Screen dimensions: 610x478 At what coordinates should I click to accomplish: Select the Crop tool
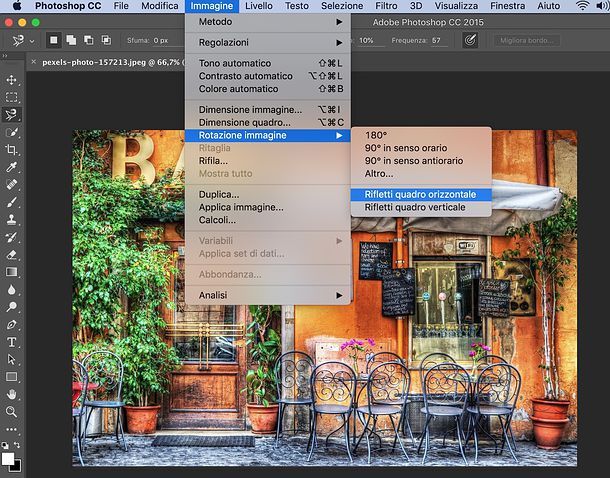(x=11, y=149)
